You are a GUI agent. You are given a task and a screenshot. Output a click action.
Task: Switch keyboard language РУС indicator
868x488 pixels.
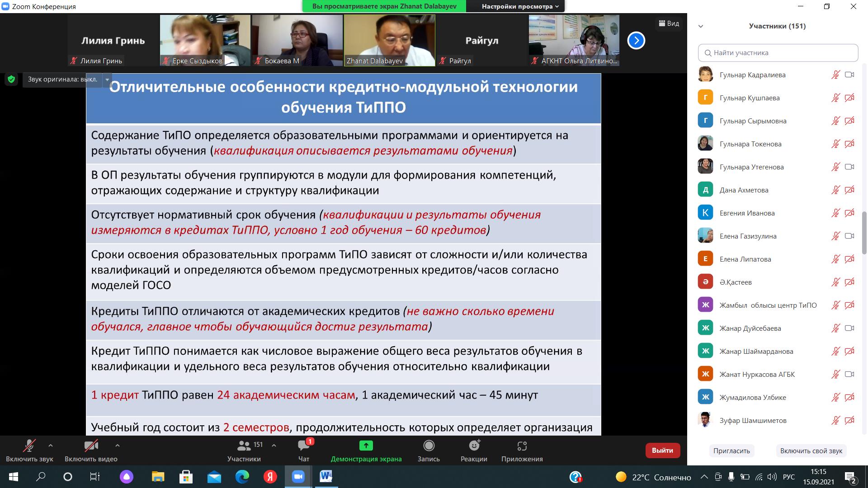click(788, 477)
